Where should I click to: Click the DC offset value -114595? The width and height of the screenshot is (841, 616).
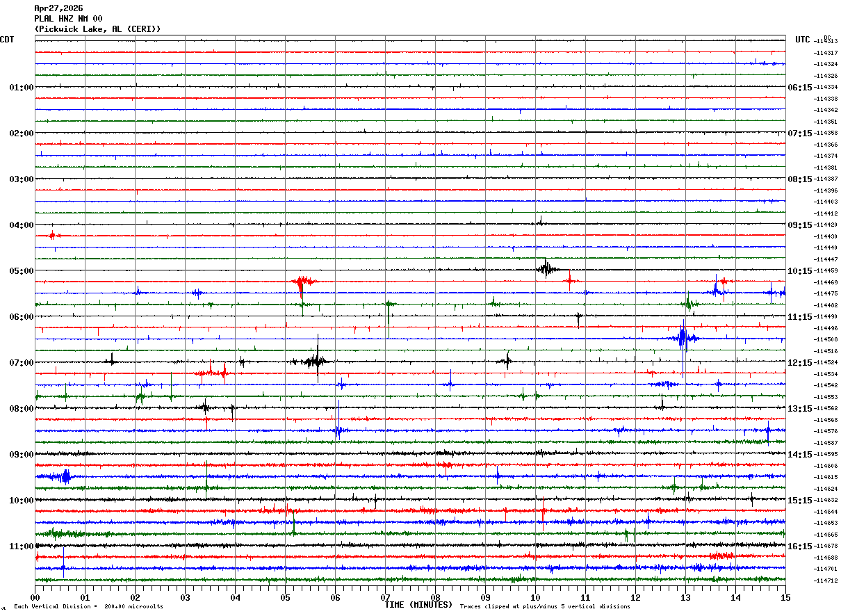pyautogui.click(x=826, y=454)
